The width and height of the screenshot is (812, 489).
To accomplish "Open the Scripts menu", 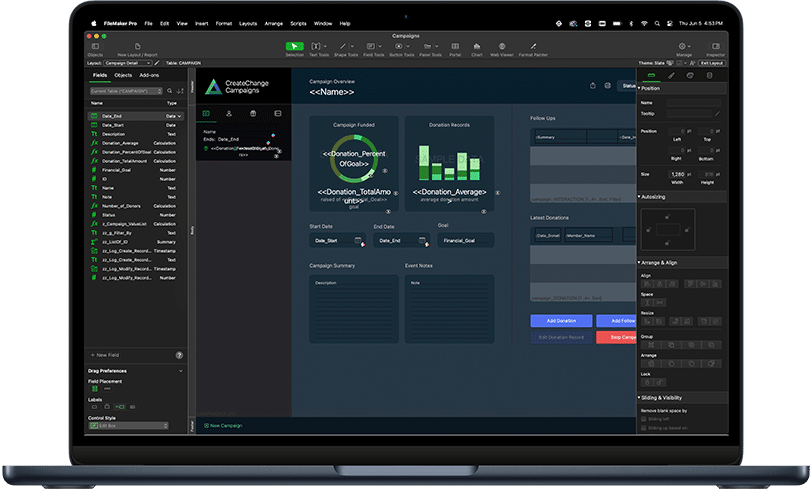I will (298, 22).
